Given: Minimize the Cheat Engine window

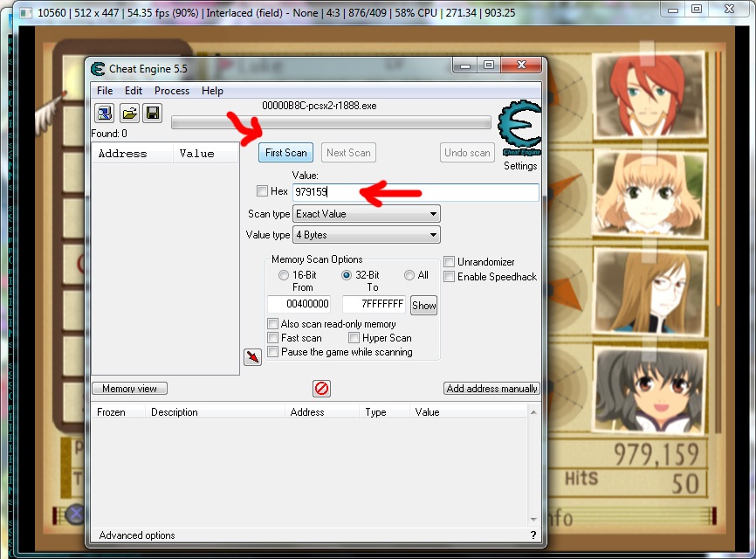Looking at the screenshot, I should [464, 66].
